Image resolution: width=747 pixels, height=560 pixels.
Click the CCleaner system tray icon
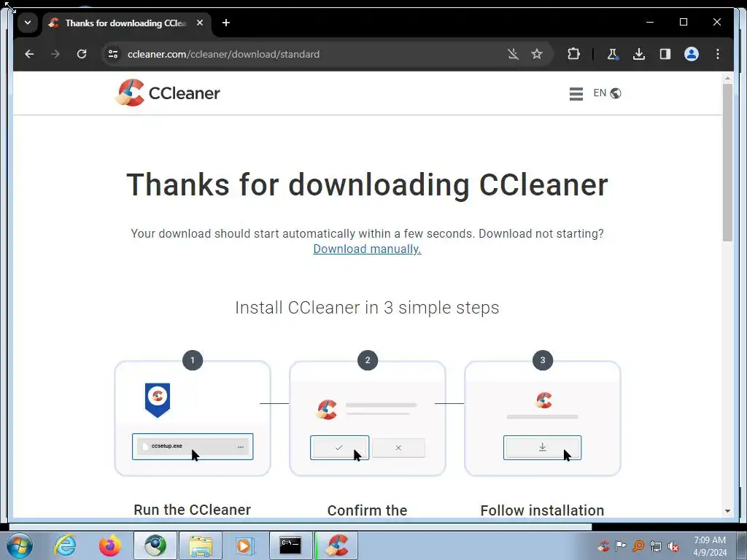pyautogui.click(x=603, y=545)
